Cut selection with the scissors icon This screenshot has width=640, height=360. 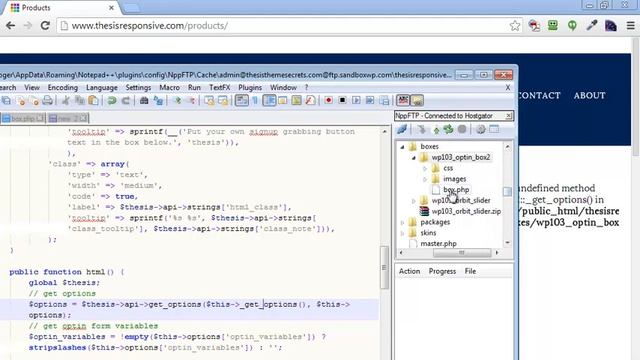click(65, 100)
